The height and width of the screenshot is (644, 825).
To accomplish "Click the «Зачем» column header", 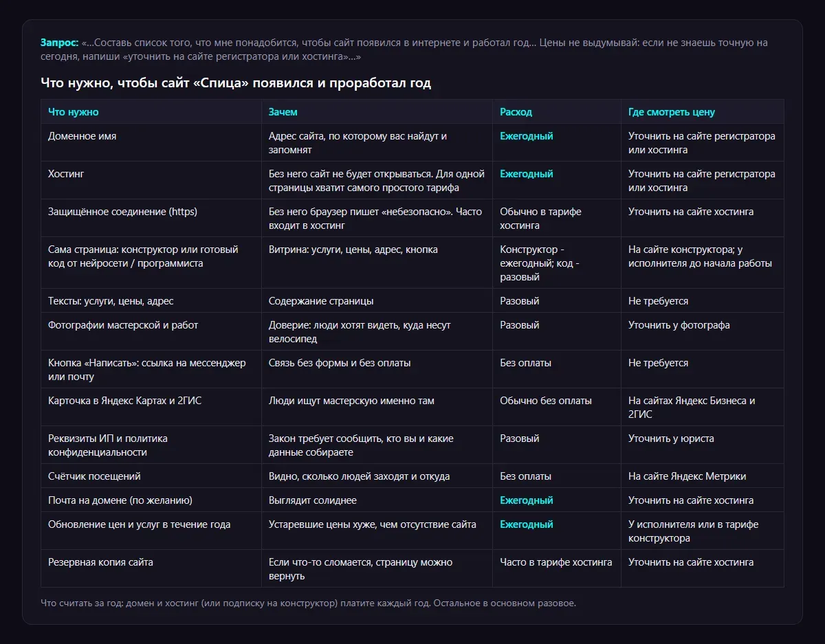I will coord(377,112).
